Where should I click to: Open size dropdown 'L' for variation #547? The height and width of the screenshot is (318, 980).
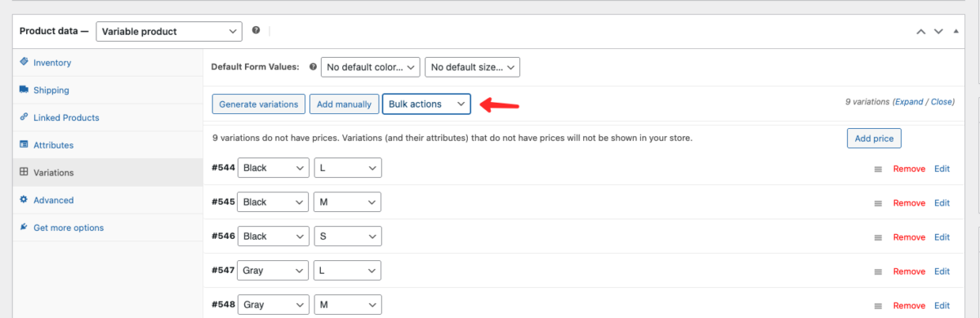point(348,271)
